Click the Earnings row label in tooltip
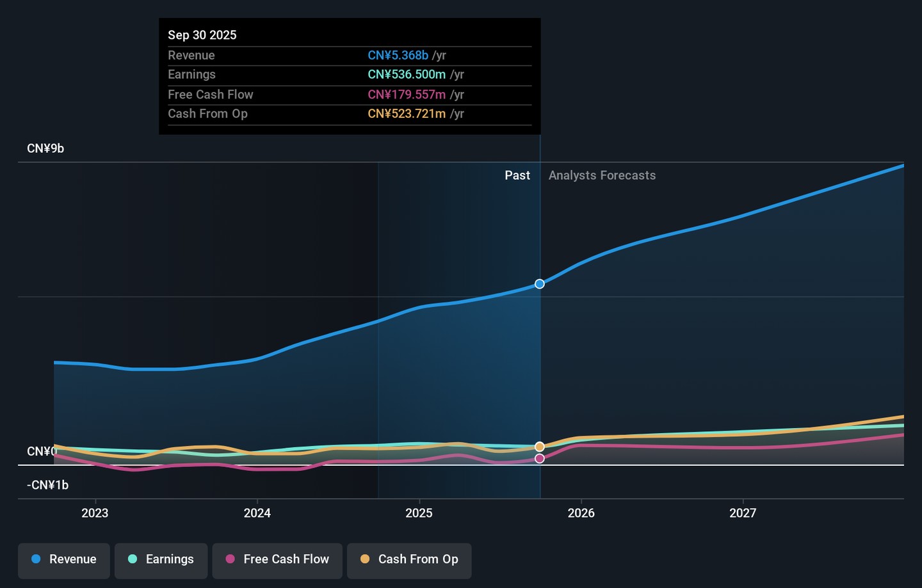Image resolution: width=922 pixels, height=588 pixels. tap(191, 75)
